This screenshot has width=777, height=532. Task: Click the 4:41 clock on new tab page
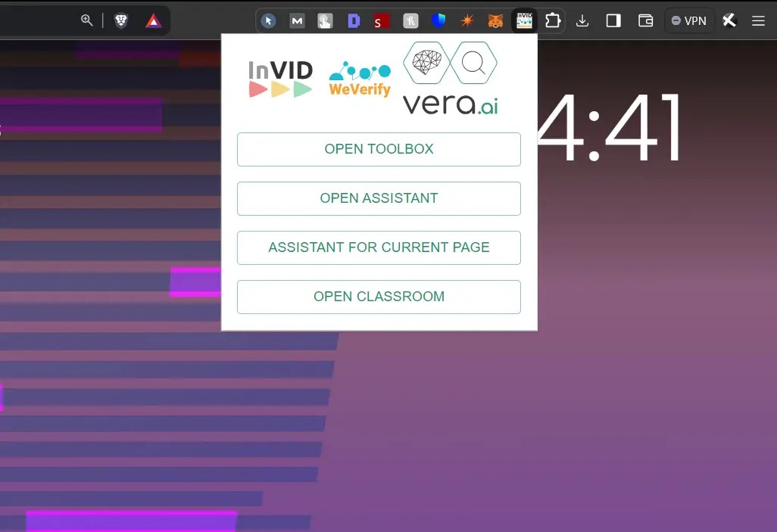609,127
